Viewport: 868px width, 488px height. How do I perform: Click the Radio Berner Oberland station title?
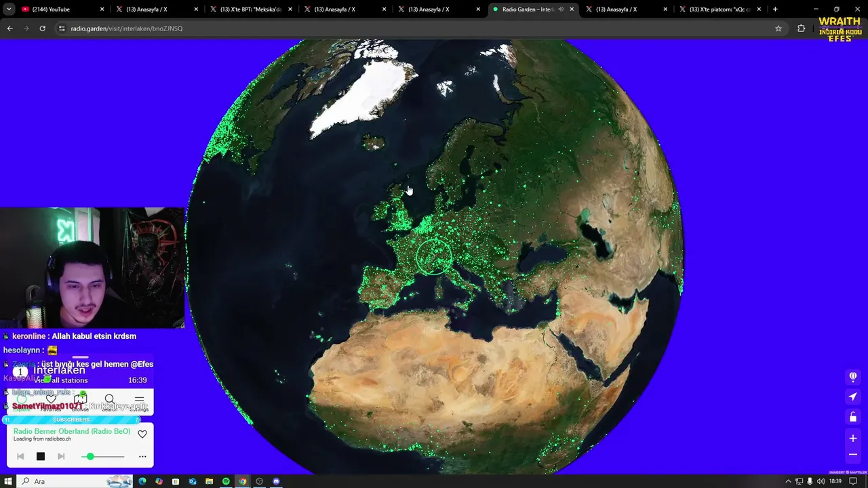[x=72, y=431]
